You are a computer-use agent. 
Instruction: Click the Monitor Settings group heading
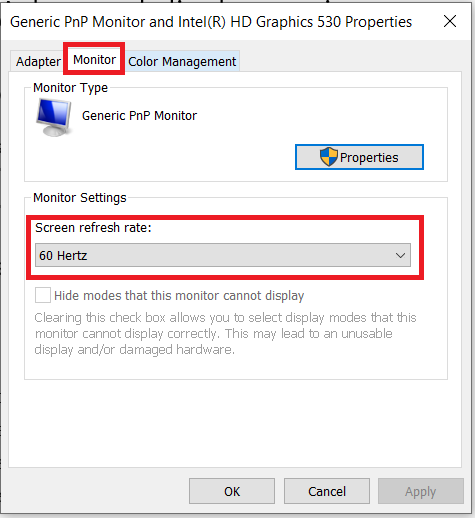(80, 198)
